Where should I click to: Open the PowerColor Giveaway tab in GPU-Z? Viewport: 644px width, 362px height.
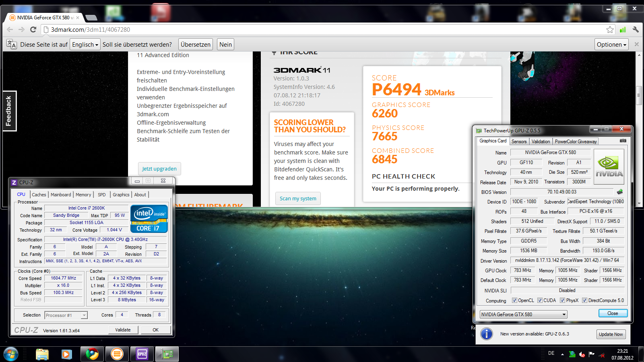pyautogui.click(x=576, y=142)
